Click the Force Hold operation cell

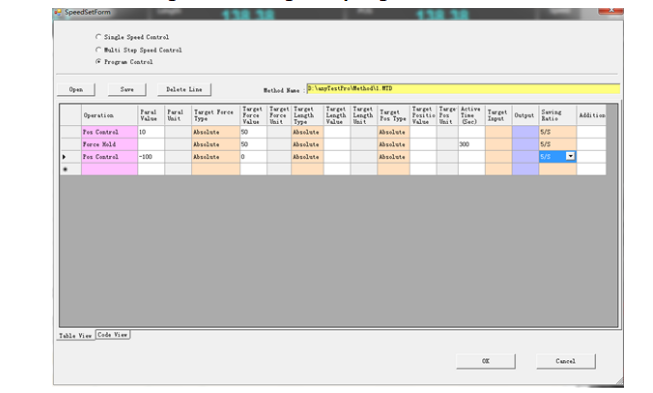(x=110, y=144)
